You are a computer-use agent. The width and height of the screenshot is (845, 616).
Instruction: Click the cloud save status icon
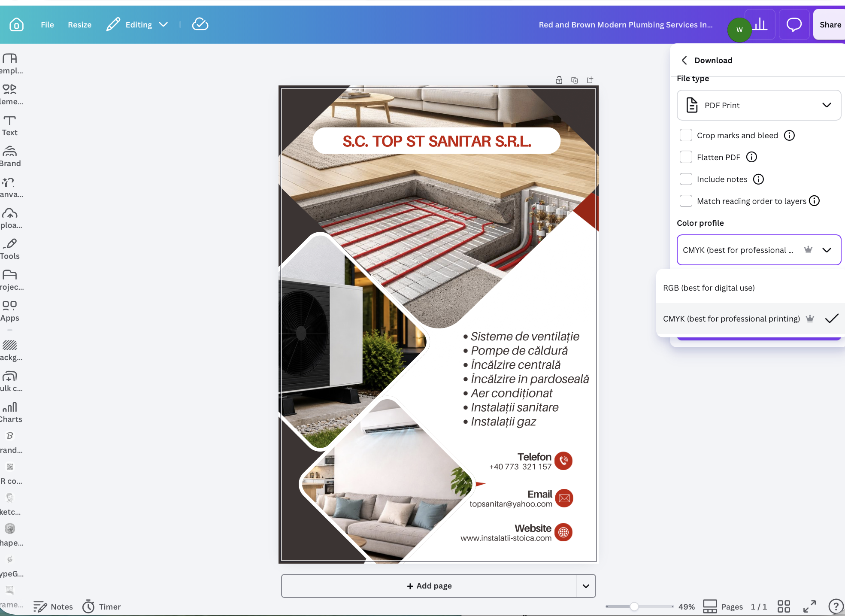(200, 24)
